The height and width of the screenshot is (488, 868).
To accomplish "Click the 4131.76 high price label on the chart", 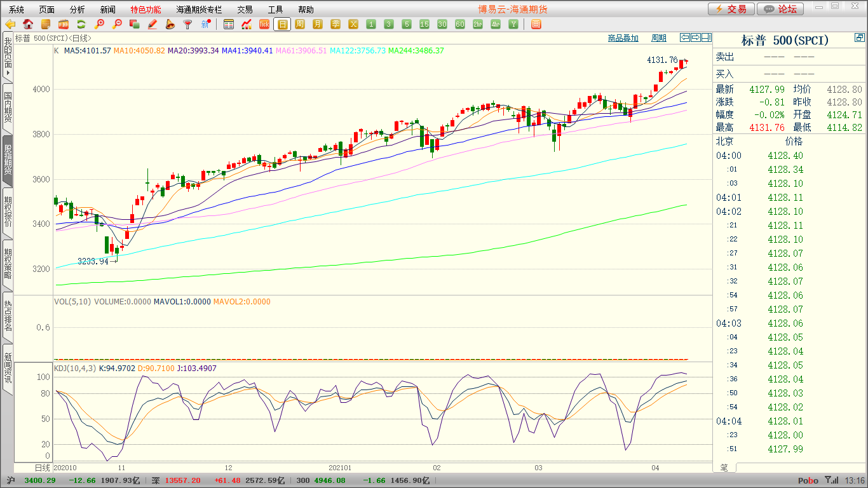I will click(662, 60).
